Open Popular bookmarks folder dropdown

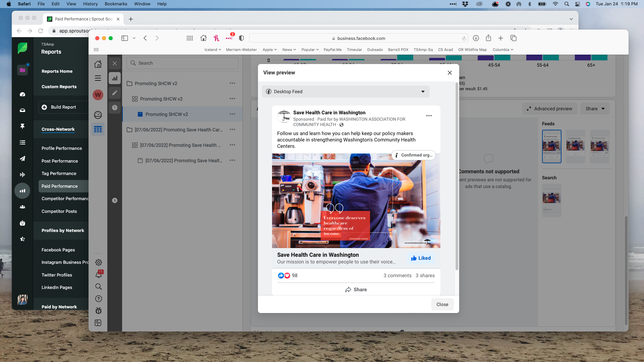pos(310,50)
